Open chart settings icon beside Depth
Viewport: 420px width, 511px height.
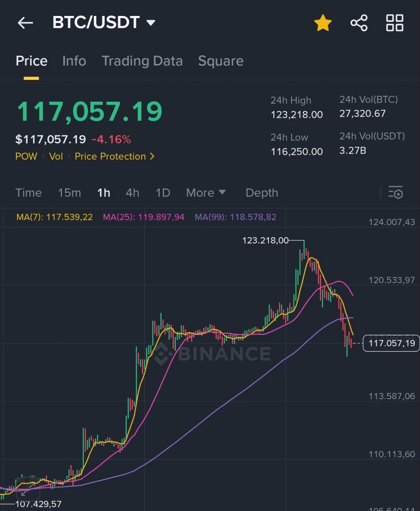395,192
